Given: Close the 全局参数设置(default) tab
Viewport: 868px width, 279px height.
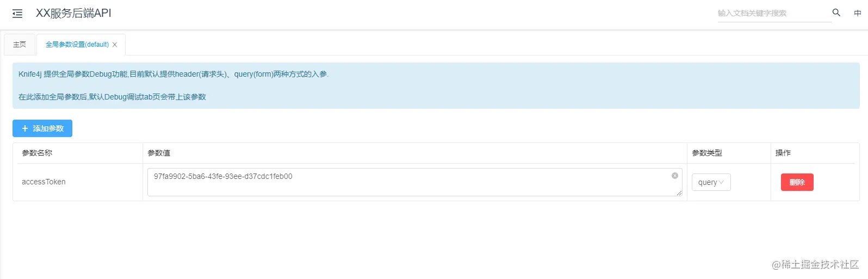Looking at the screenshot, I should pos(115,45).
